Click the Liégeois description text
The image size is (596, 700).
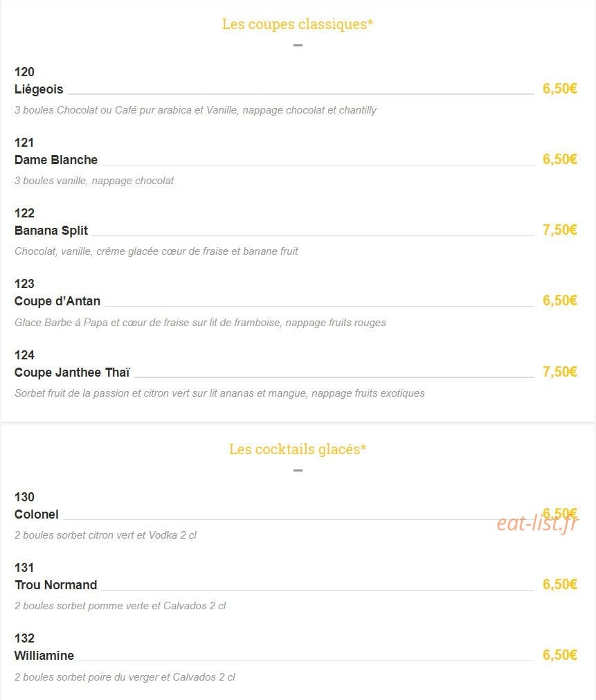click(x=195, y=110)
